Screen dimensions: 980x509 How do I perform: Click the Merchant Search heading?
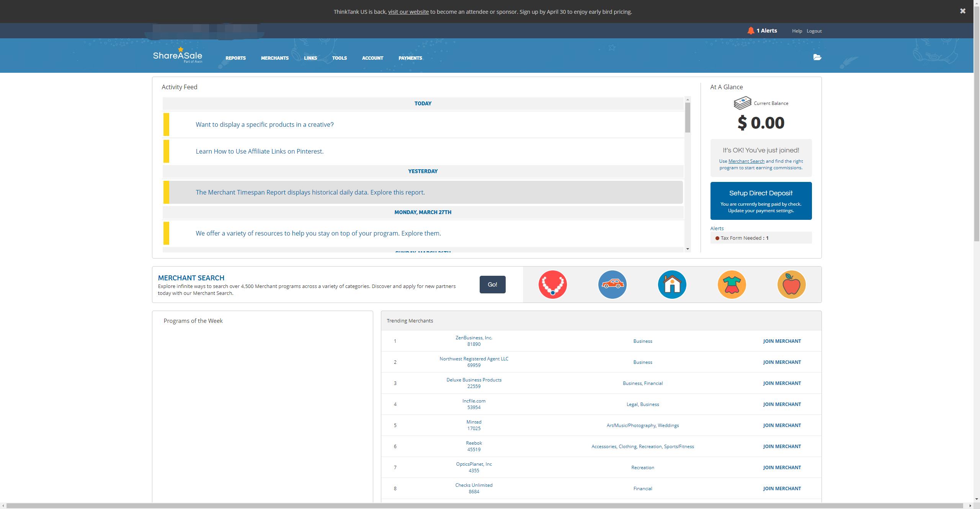click(x=191, y=278)
